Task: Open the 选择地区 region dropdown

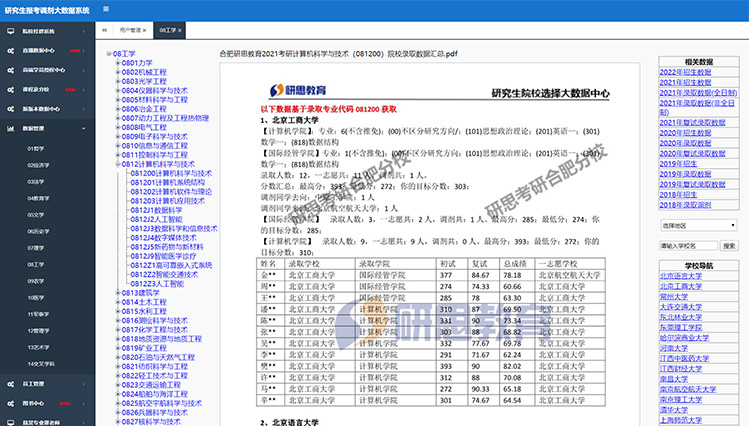Action: (x=698, y=225)
